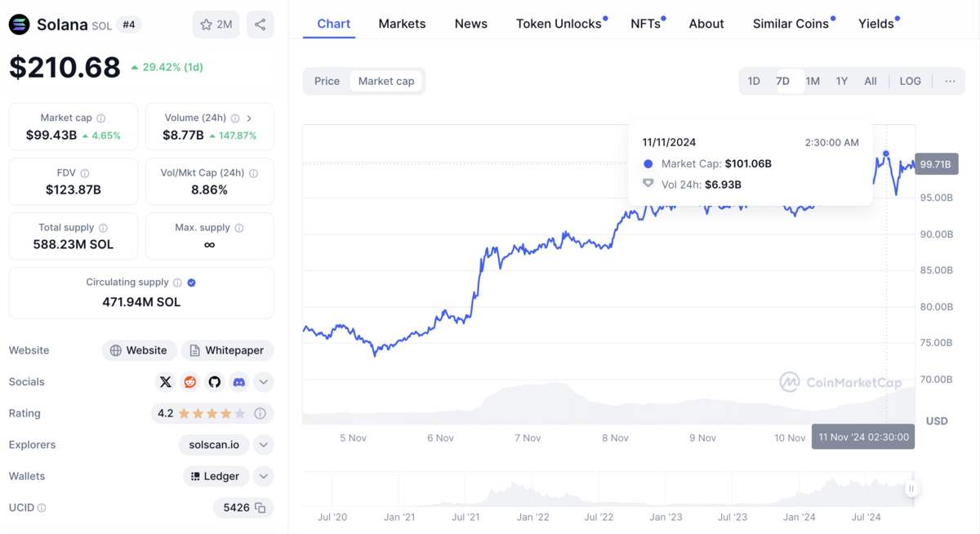The width and height of the screenshot is (980, 534).
Task: Select the 7D time range
Action: point(782,81)
